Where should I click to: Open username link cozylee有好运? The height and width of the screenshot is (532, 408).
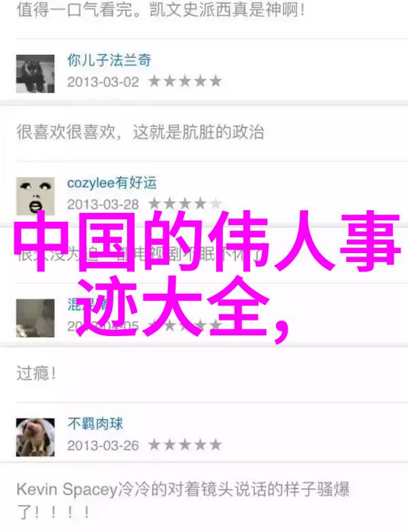click(x=112, y=183)
